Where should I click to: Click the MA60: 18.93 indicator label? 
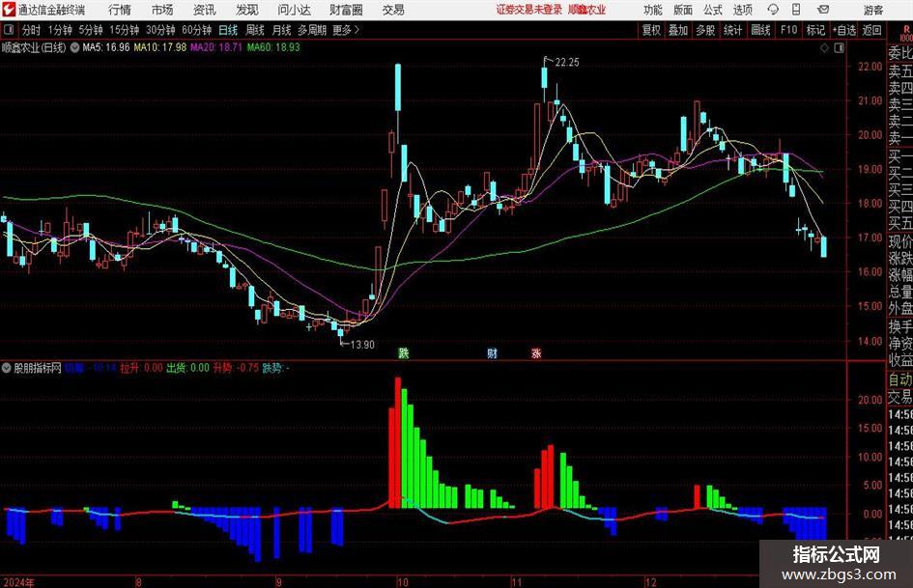click(x=273, y=47)
